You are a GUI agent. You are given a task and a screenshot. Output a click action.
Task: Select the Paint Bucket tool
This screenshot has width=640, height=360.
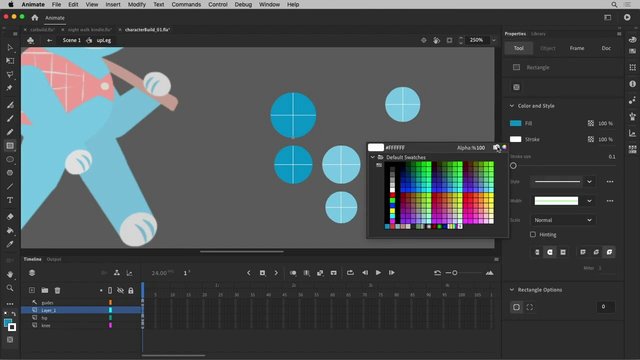pos(10,230)
